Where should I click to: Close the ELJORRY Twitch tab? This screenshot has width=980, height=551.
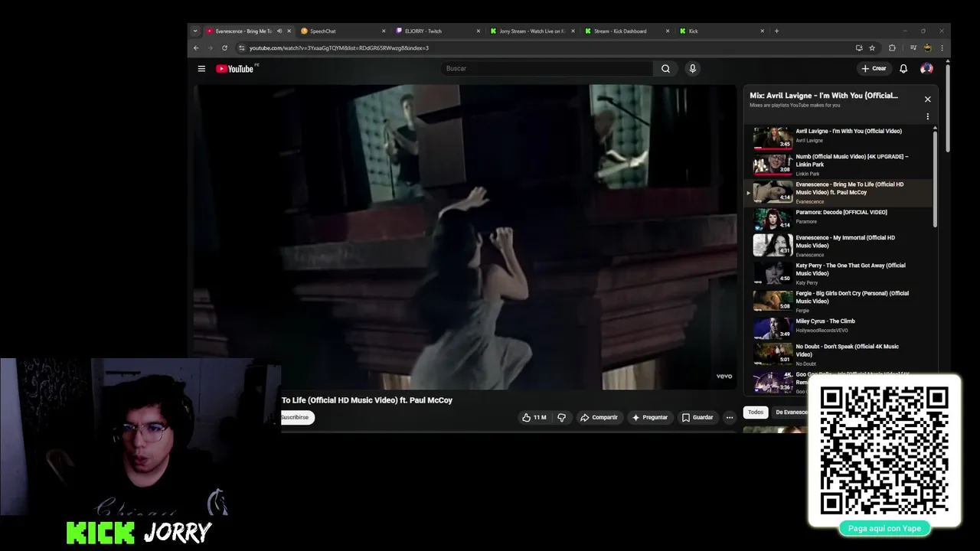479,31
